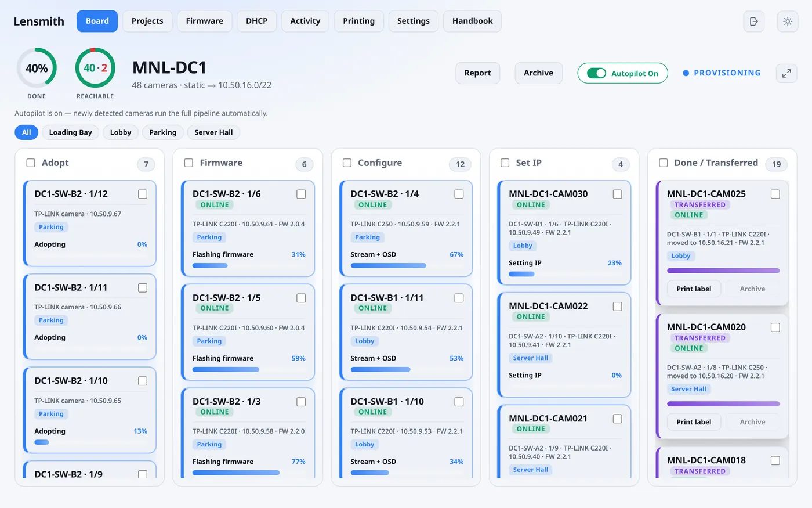Click the Report button

(478, 73)
